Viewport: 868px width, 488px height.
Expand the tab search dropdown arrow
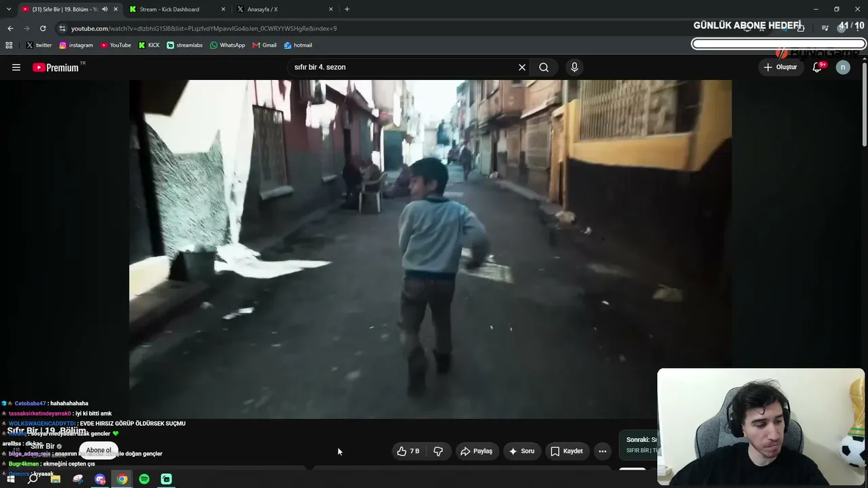pos(9,9)
